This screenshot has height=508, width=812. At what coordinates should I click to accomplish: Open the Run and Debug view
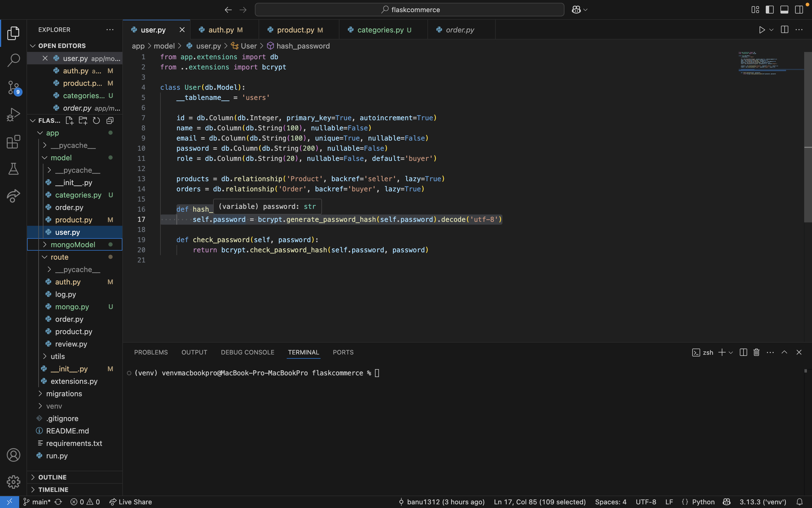14,115
